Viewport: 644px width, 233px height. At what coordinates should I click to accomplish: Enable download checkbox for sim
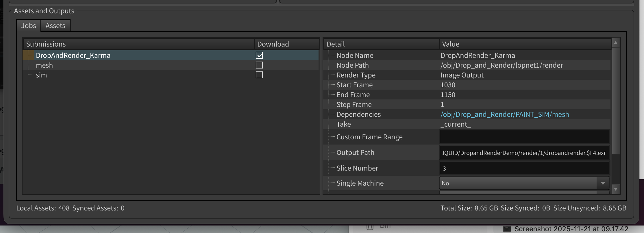click(259, 75)
